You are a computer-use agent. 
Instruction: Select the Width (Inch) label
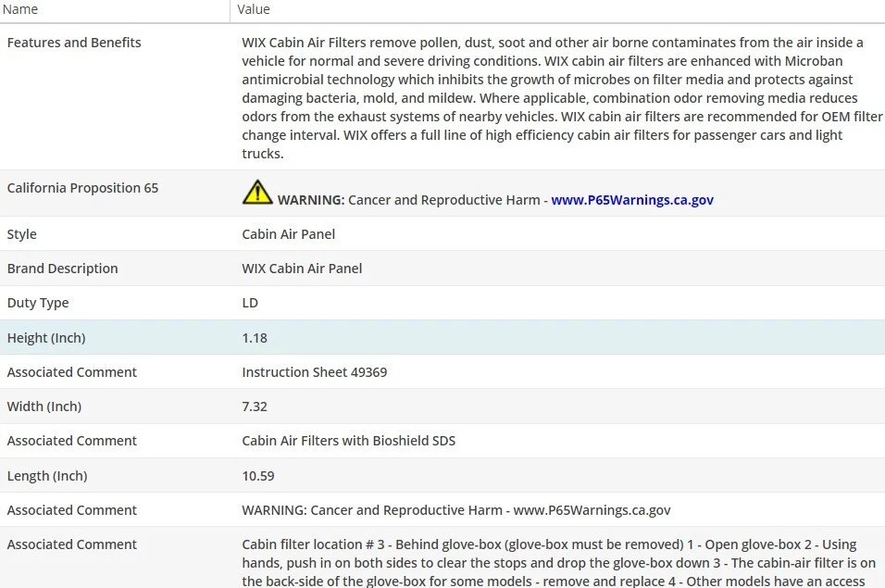click(44, 407)
